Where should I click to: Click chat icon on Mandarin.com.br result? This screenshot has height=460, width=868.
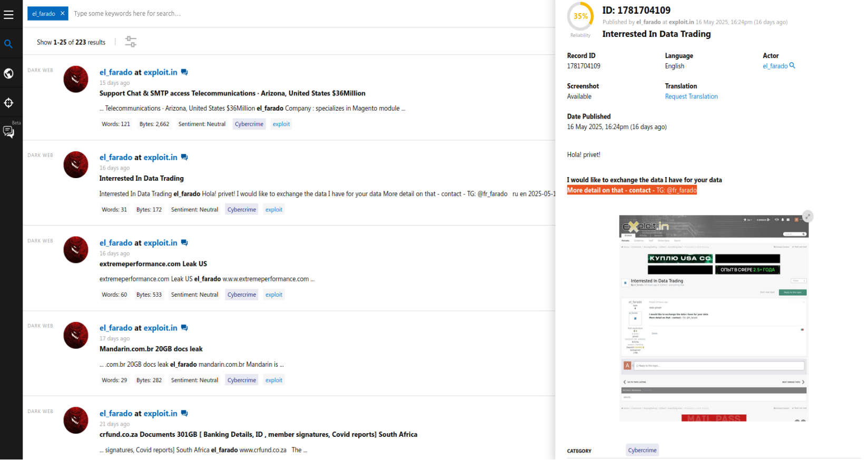click(184, 328)
